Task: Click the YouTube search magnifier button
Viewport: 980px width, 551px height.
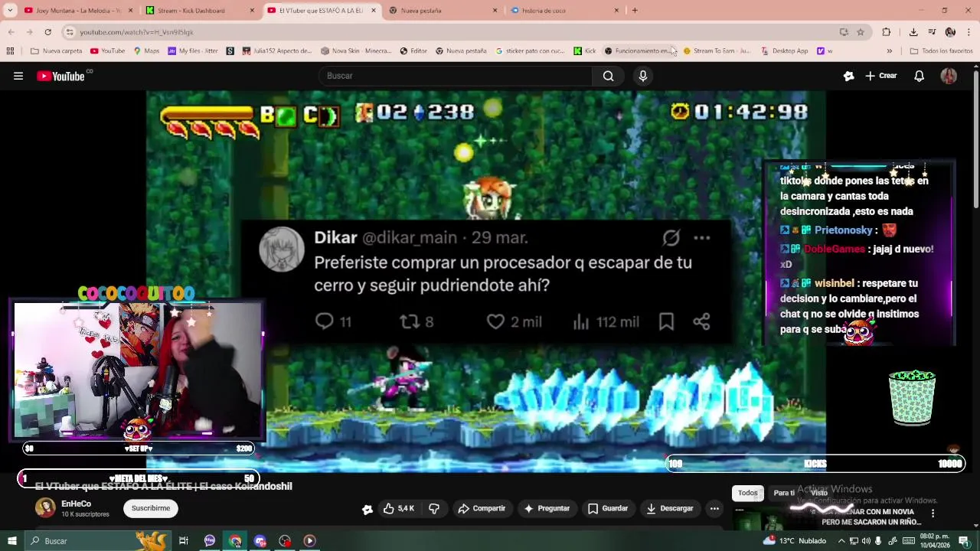Action: (608, 76)
